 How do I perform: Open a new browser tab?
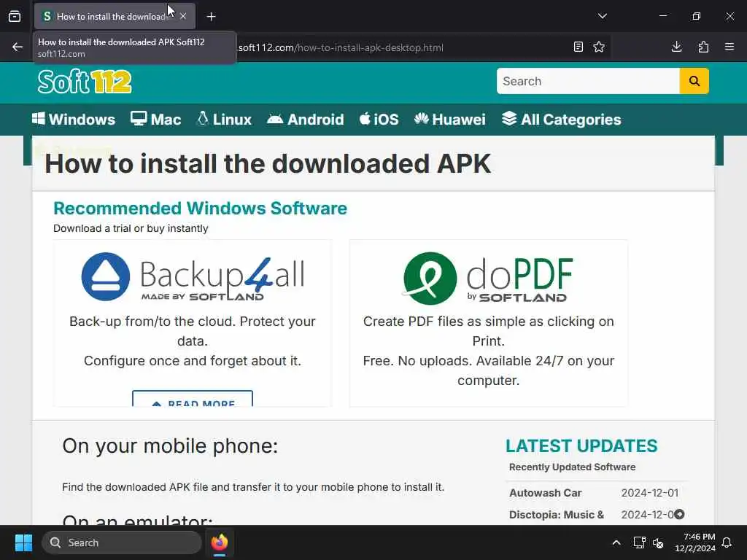coord(211,17)
